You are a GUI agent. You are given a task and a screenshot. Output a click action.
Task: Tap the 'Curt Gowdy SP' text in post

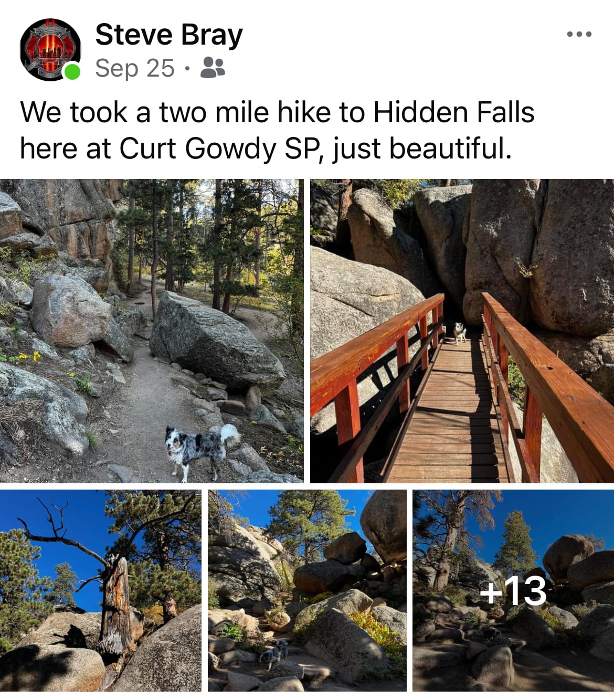point(219,149)
